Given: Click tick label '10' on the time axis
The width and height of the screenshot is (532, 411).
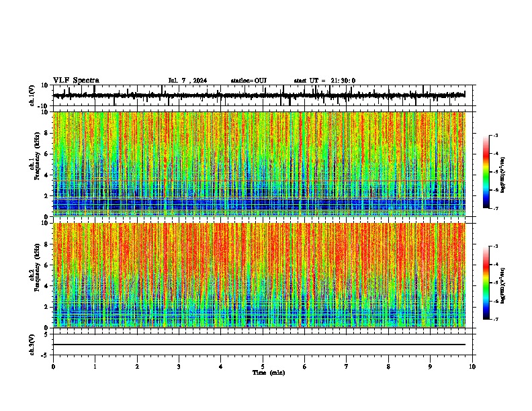Looking at the screenshot, I should pyautogui.click(x=472, y=367).
